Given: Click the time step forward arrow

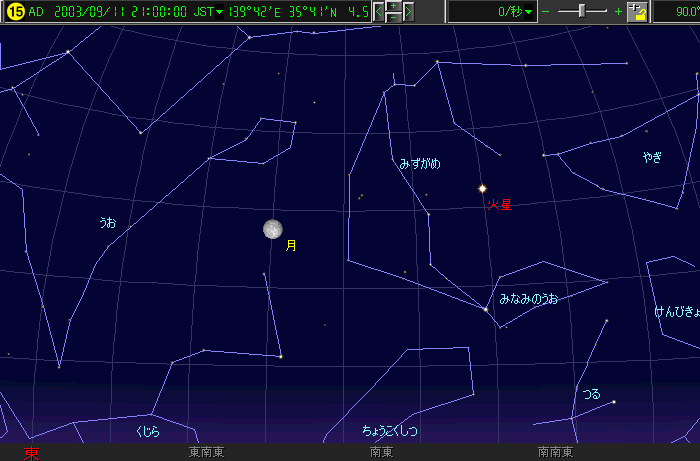Looking at the screenshot, I should coord(408,12).
